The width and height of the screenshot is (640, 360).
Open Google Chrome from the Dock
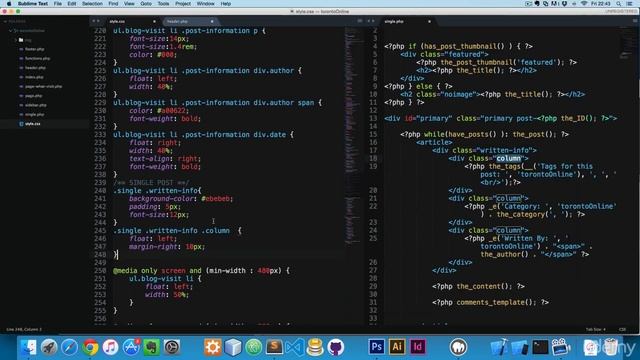(90, 347)
